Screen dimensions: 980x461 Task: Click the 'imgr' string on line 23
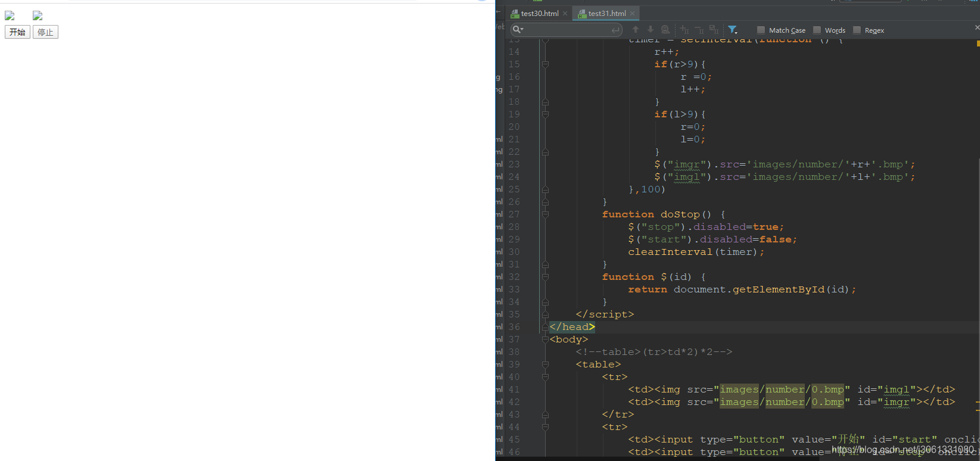[687, 164]
